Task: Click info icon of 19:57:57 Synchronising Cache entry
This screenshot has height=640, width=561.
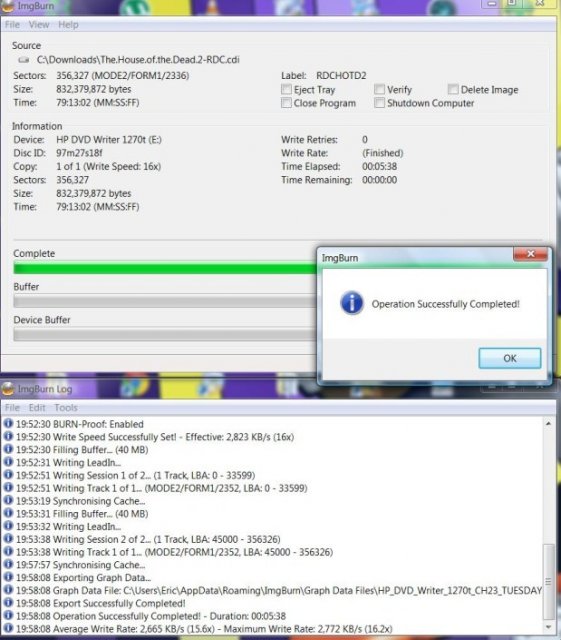Action: click(8, 564)
